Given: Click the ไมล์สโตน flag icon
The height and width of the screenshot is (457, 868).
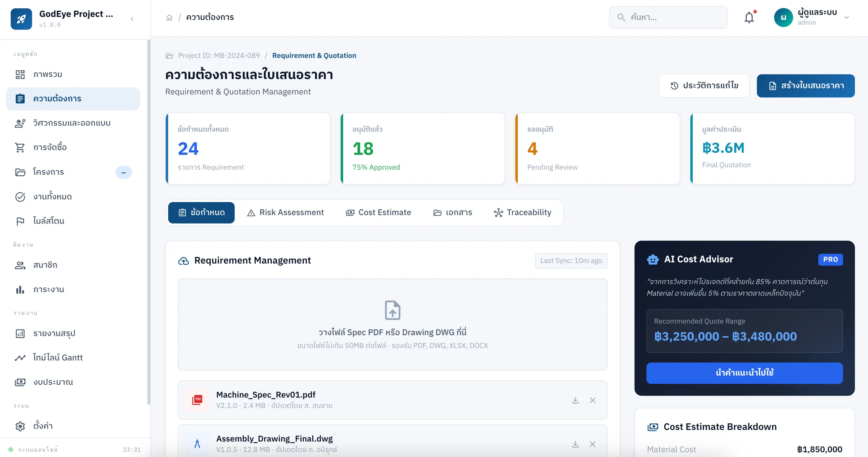Looking at the screenshot, I should point(20,221).
